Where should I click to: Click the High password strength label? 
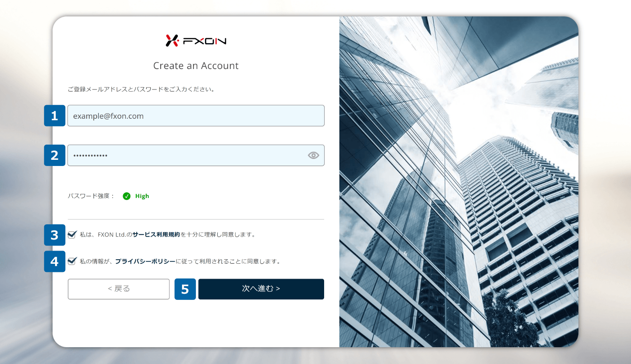pos(142,196)
